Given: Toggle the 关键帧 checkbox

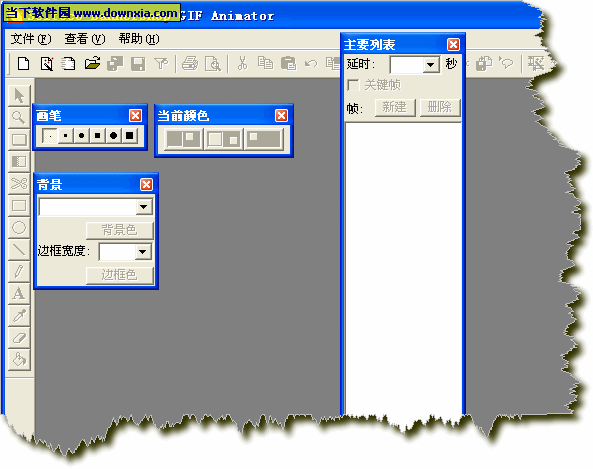Looking at the screenshot, I should (353, 85).
